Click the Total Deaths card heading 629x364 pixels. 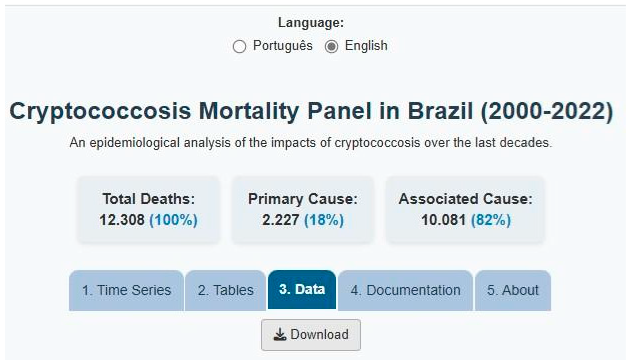click(x=149, y=199)
